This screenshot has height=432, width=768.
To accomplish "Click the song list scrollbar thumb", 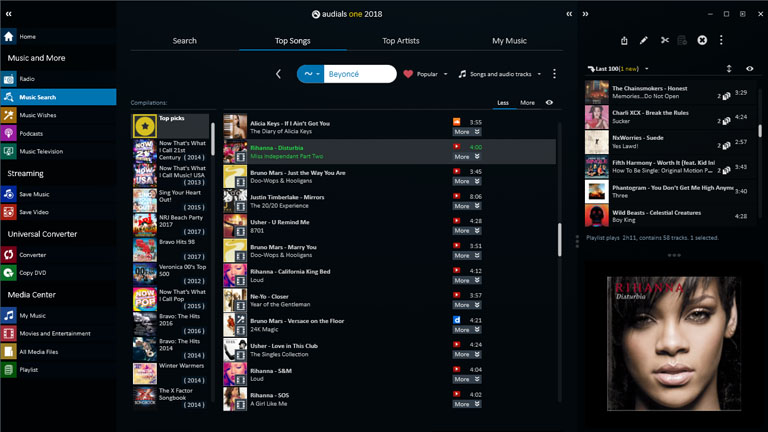I will click(x=560, y=240).
